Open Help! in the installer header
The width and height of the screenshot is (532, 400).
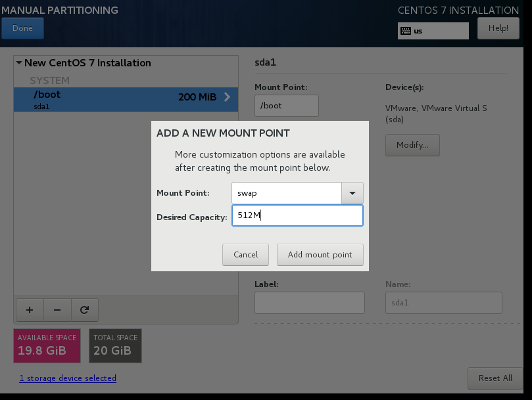click(498, 28)
